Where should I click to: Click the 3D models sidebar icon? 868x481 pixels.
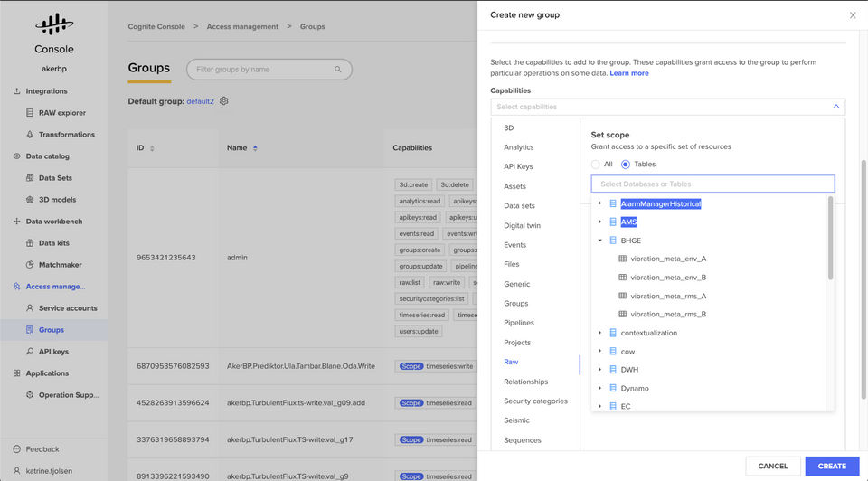click(x=30, y=200)
